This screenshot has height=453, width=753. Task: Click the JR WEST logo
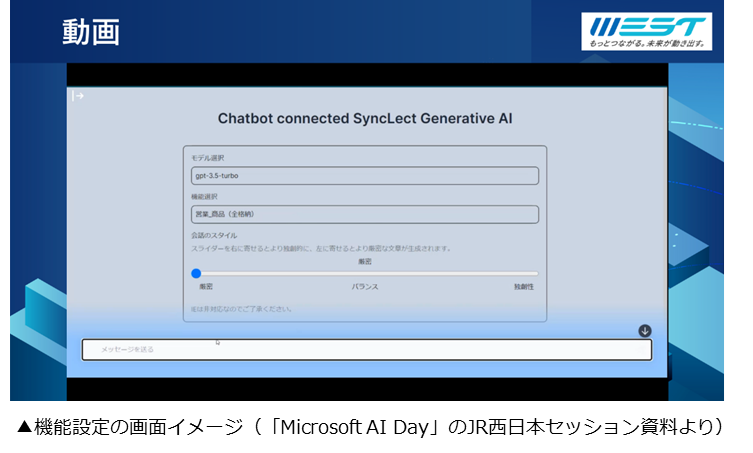pyautogui.click(x=646, y=31)
